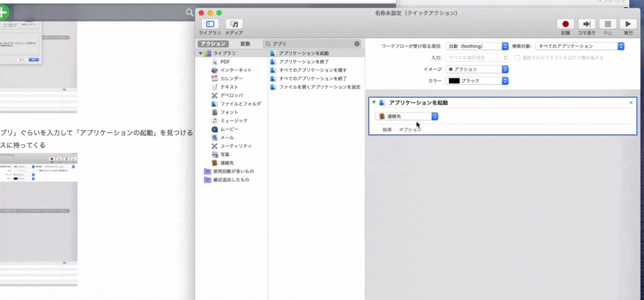Click lower Automator thumbnail in background article
Image resolution: width=644 pixels, height=300 pixels.
click(x=39, y=220)
